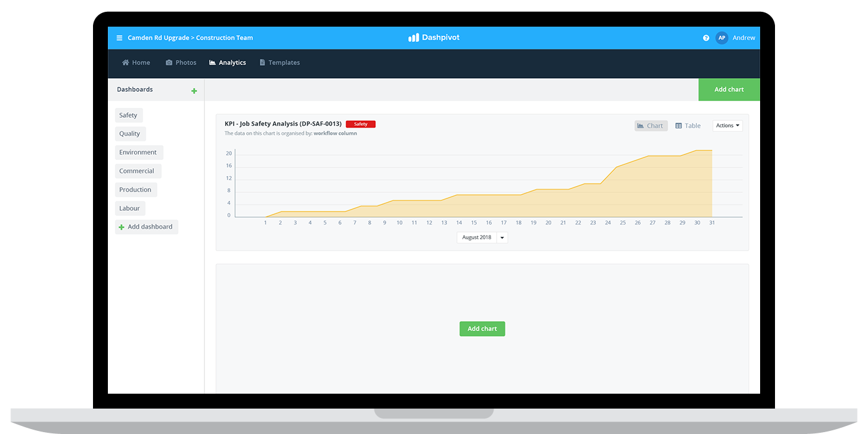Viewport: 868px width, 434px height.
Task: Click the plus icon in Add dashboard
Action: 122,227
